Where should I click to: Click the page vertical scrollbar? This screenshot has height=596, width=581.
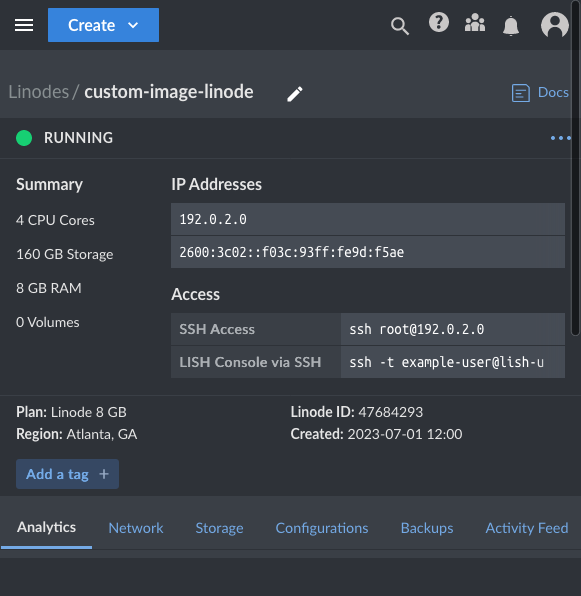coord(576,168)
